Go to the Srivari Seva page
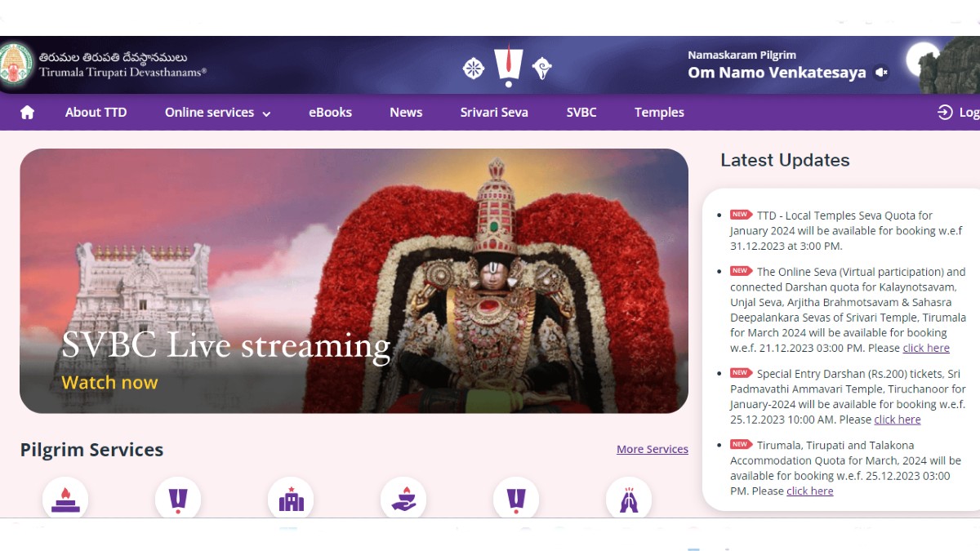This screenshot has height=551, width=980. pyautogui.click(x=494, y=113)
